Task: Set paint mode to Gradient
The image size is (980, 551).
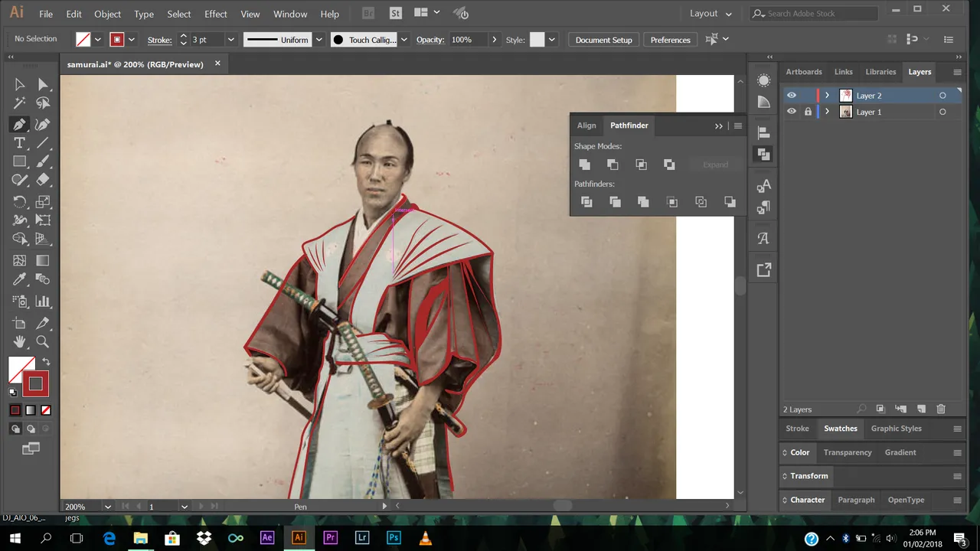Action: click(31, 410)
